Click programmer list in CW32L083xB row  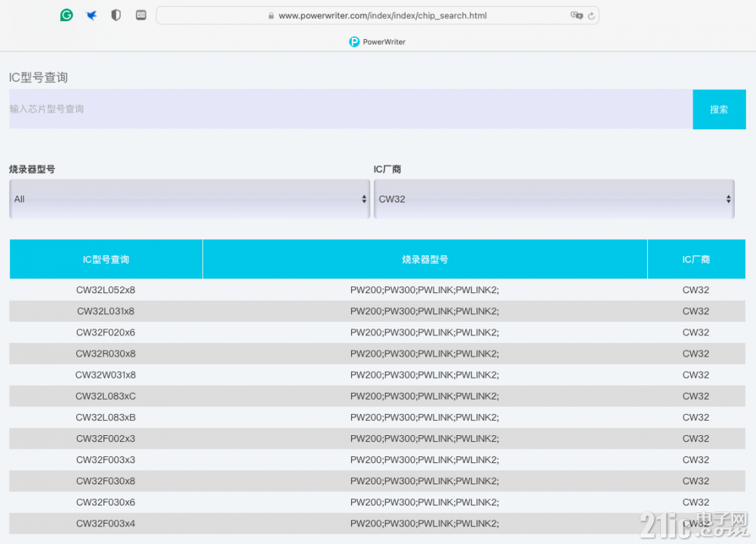point(424,417)
